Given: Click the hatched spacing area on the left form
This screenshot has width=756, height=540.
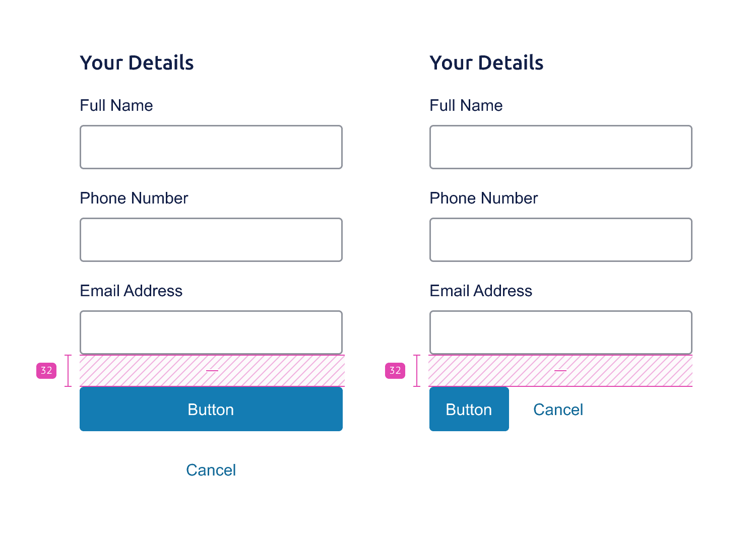Looking at the screenshot, I should click(211, 370).
